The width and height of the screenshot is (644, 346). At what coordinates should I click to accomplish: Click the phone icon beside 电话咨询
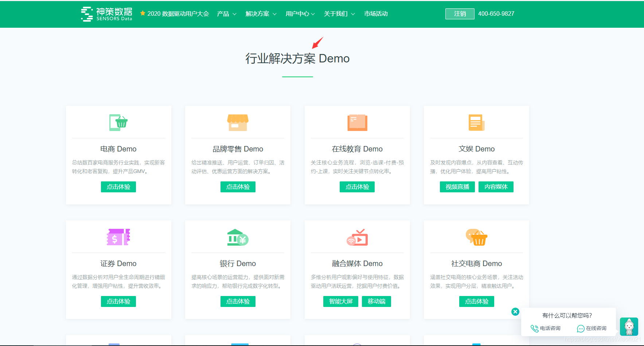[x=535, y=328]
